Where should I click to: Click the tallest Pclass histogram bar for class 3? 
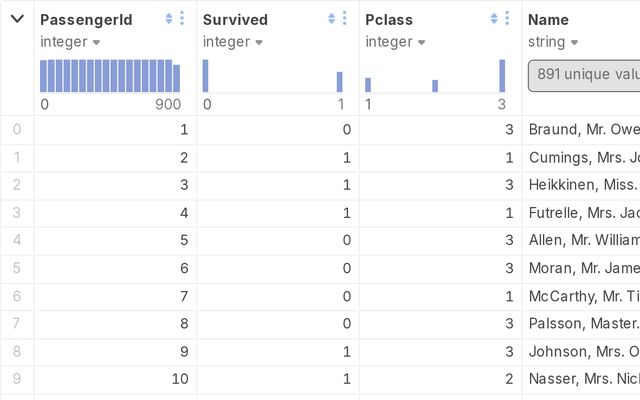click(502, 76)
